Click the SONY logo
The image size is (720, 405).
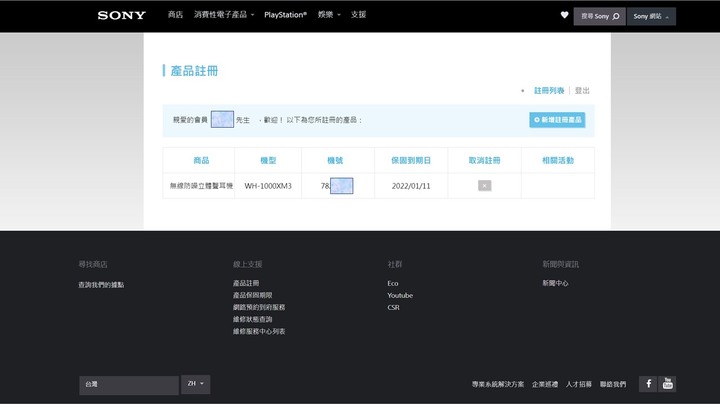122,16
